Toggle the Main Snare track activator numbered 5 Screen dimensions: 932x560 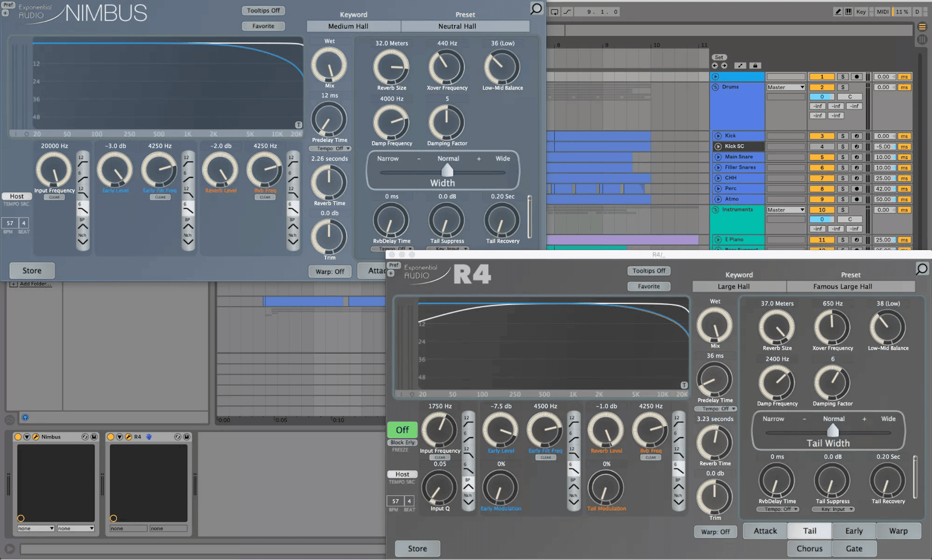[822, 157]
